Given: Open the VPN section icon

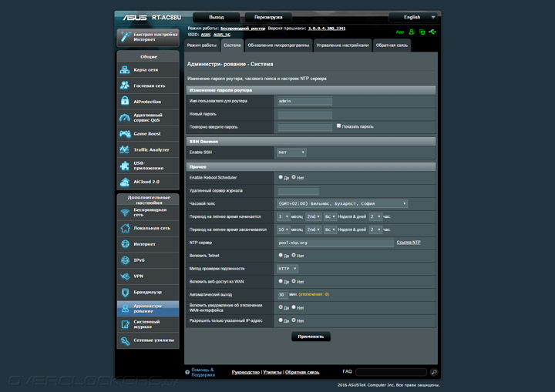Looking at the screenshot, I should click(x=126, y=276).
